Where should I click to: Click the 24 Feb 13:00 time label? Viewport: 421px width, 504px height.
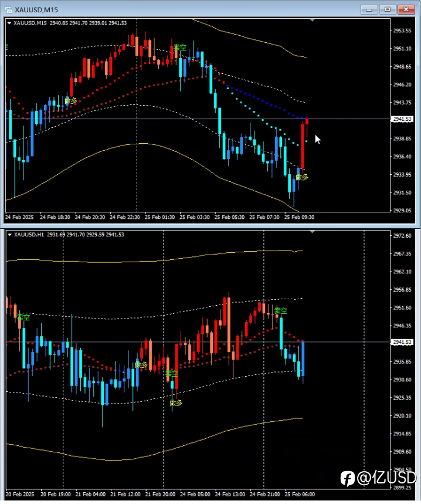230,495
